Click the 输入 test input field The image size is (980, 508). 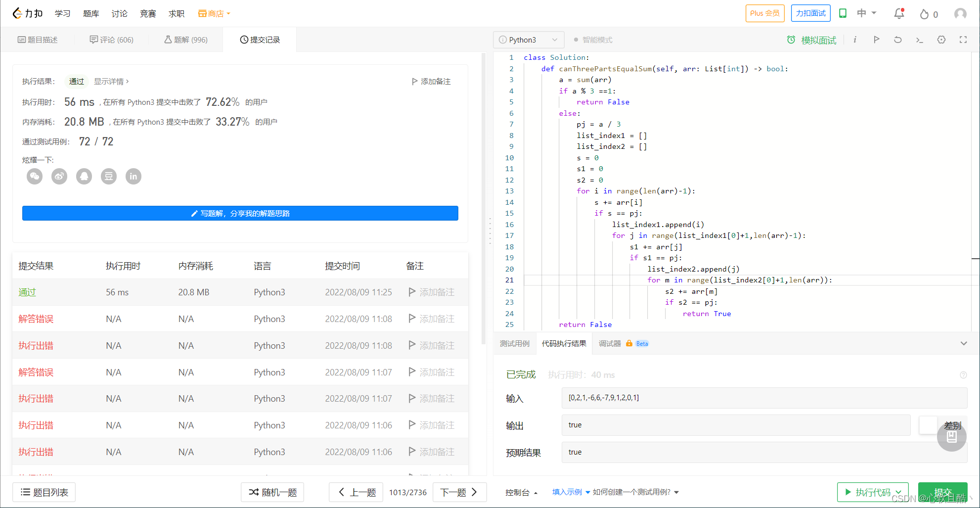click(x=764, y=398)
